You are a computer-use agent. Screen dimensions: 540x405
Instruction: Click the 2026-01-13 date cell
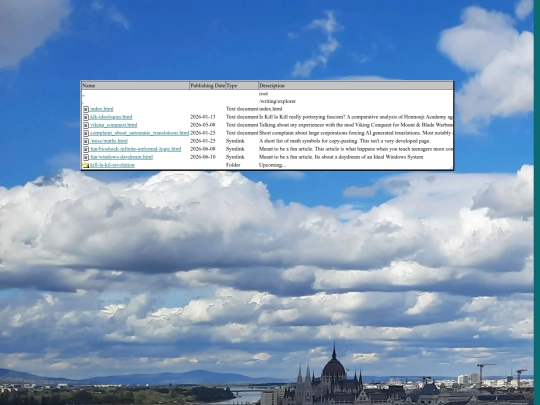coord(202,117)
